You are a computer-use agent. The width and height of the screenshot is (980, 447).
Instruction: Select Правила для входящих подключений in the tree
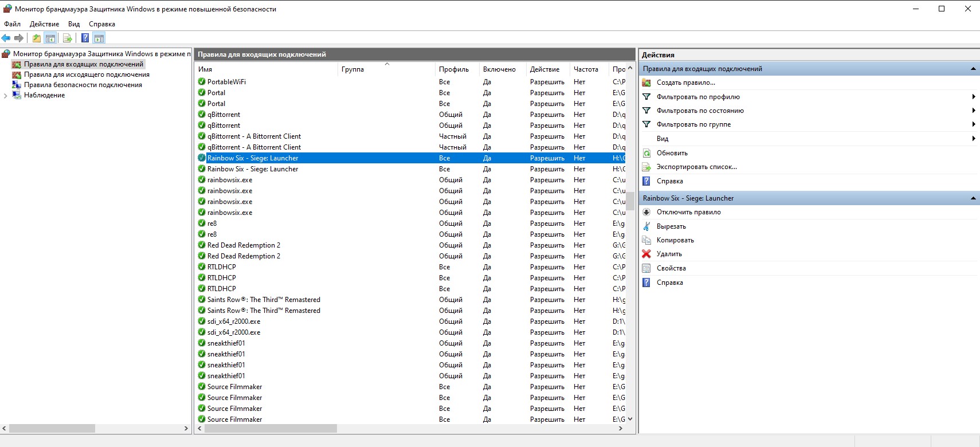(x=84, y=64)
